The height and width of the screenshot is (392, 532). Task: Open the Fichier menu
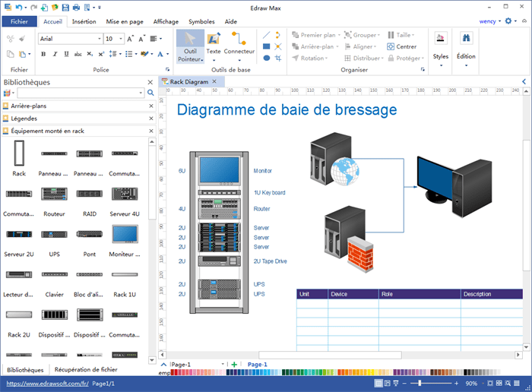[x=19, y=21]
